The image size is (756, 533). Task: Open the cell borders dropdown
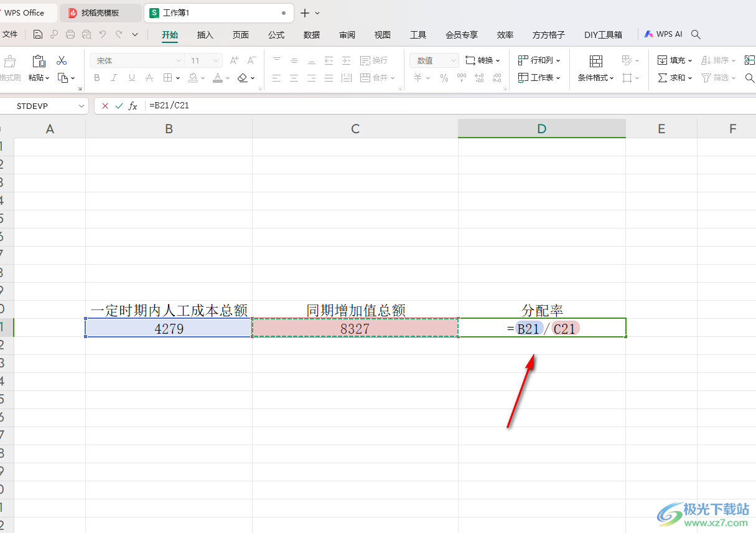point(178,78)
